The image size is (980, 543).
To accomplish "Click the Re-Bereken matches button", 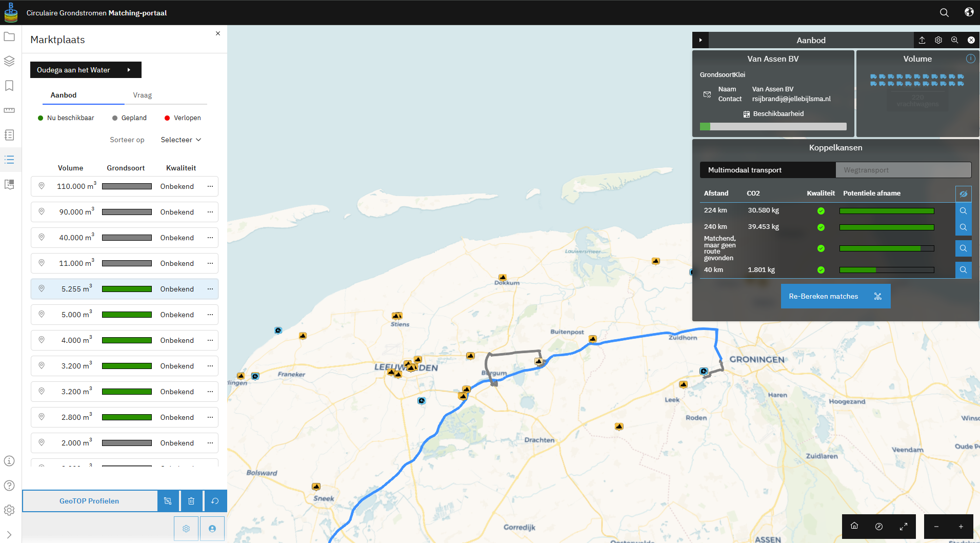I will click(x=835, y=296).
